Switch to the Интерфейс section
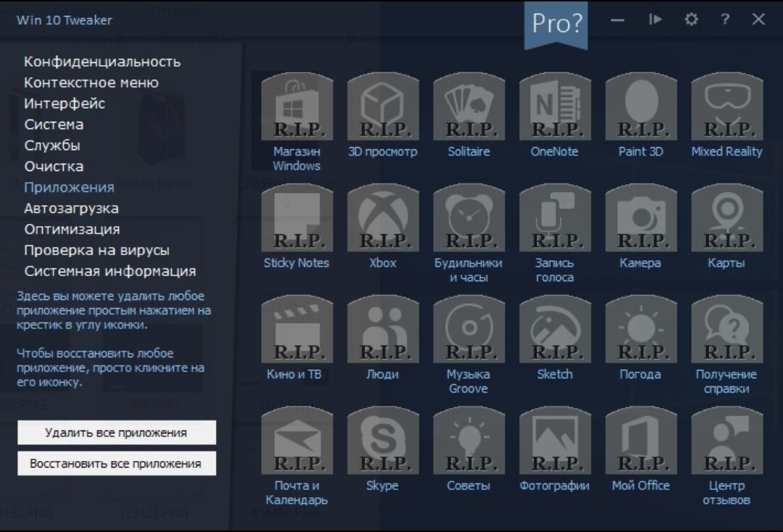The height and width of the screenshot is (532, 783). point(65,104)
